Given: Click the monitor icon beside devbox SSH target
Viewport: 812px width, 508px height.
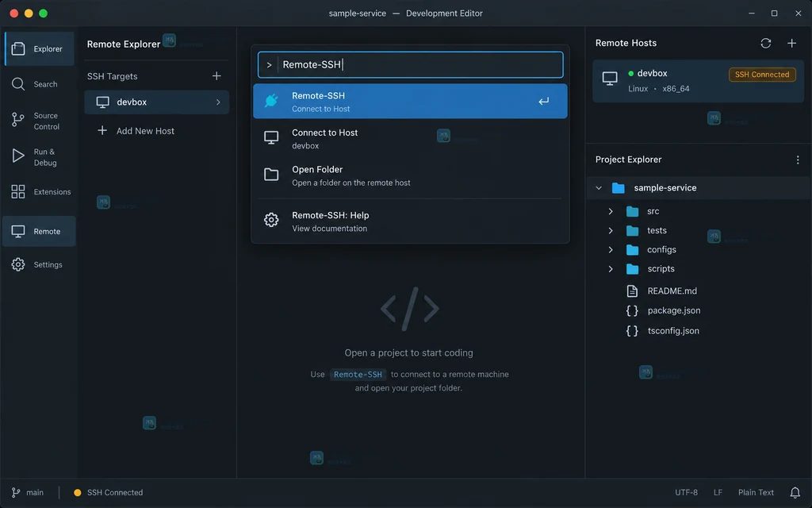Looking at the screenshot, I should tap(102, 102).
